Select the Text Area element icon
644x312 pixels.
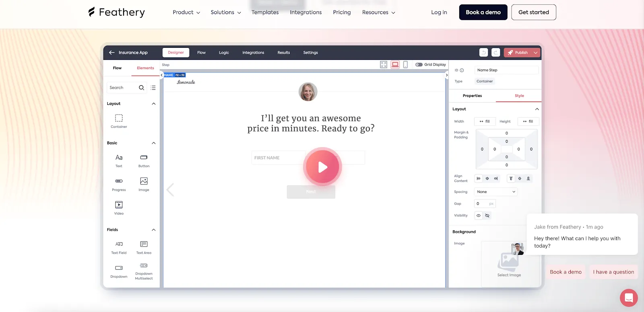144,244
